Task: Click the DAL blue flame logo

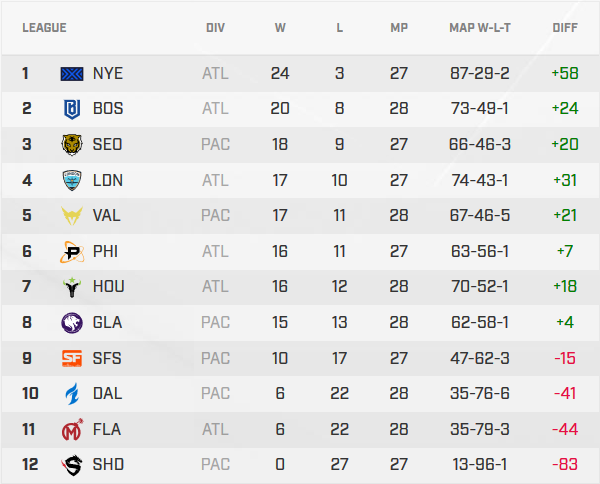Action: click(x=73, y=393)
